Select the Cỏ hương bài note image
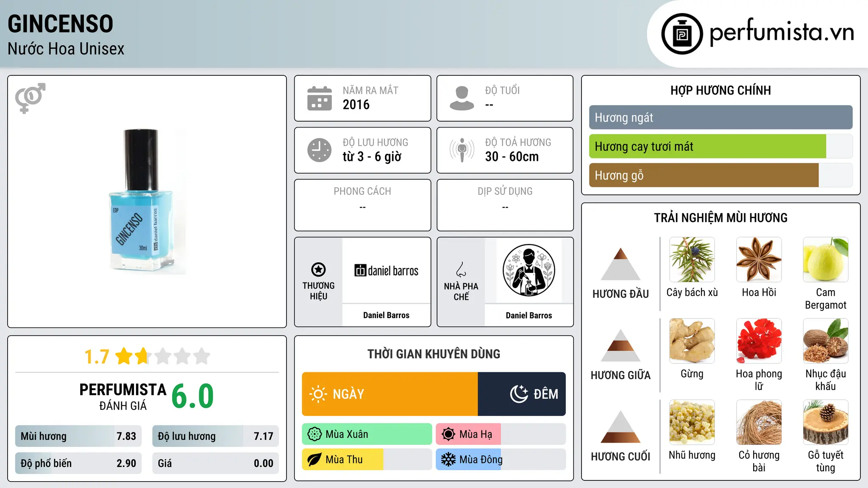Viewport: 868px width, 488px height. coord(759,422)
